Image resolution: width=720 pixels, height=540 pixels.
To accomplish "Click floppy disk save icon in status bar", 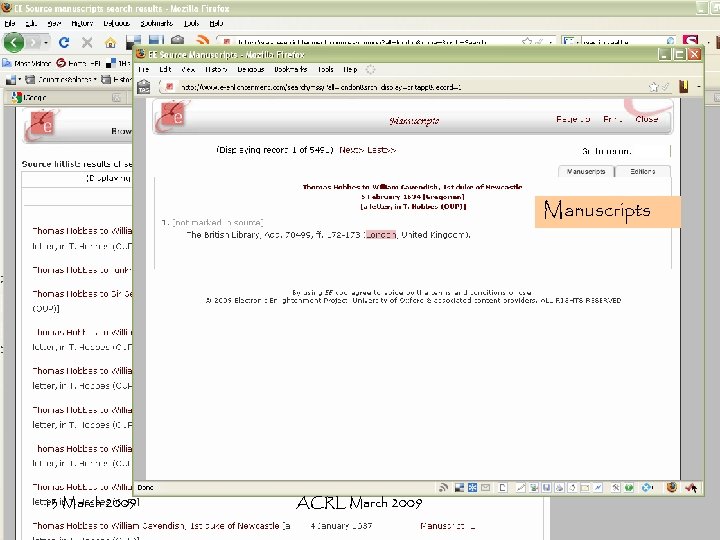I will [546, 488].
